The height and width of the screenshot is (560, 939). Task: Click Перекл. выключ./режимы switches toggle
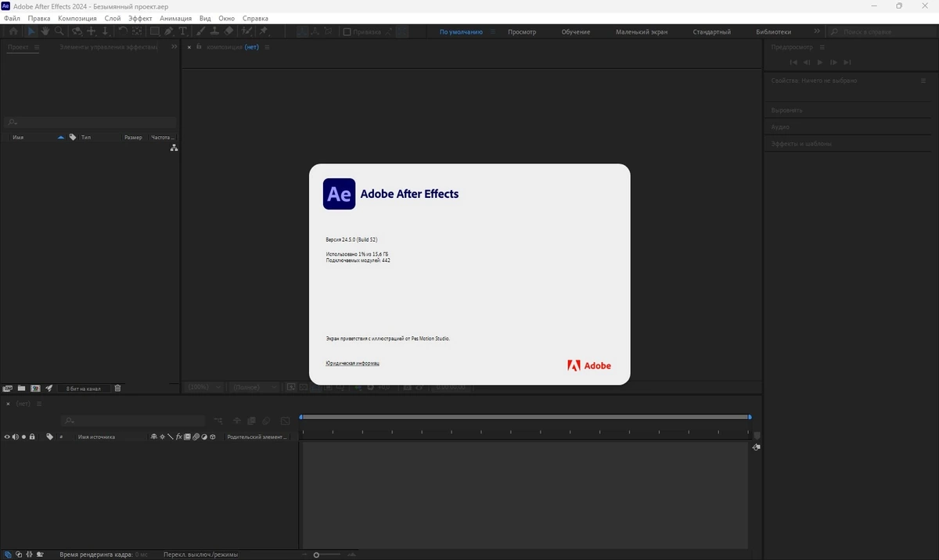(x=200, y=555)
